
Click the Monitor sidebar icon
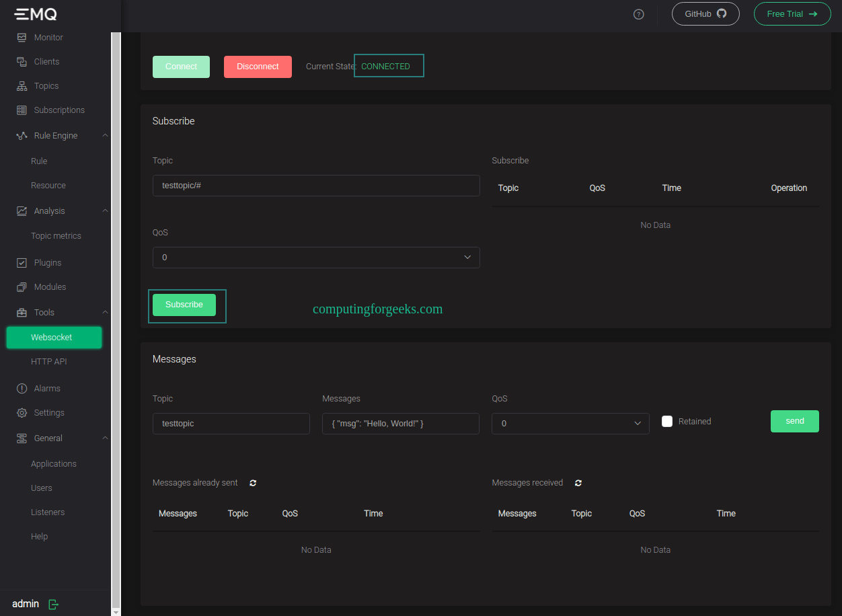[x=22, y=38]
